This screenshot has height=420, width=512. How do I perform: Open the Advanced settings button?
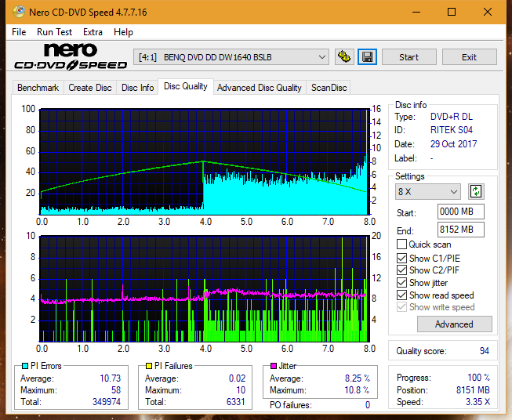454,324
